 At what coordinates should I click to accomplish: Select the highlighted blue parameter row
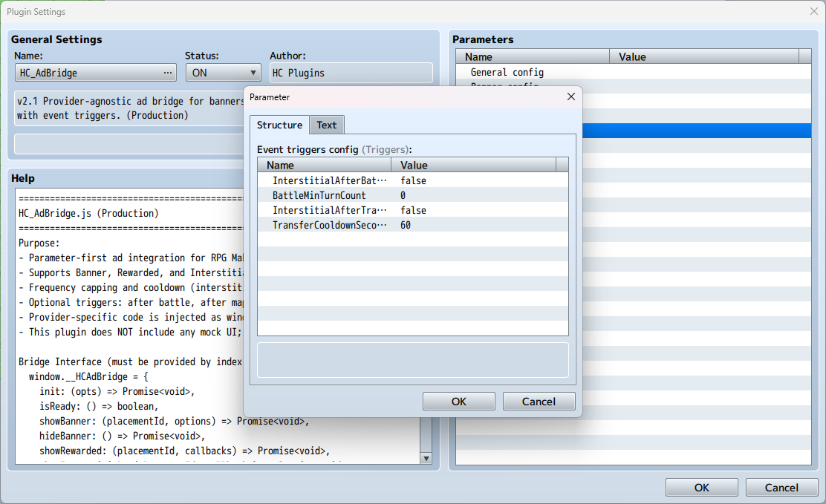(697, 131)
